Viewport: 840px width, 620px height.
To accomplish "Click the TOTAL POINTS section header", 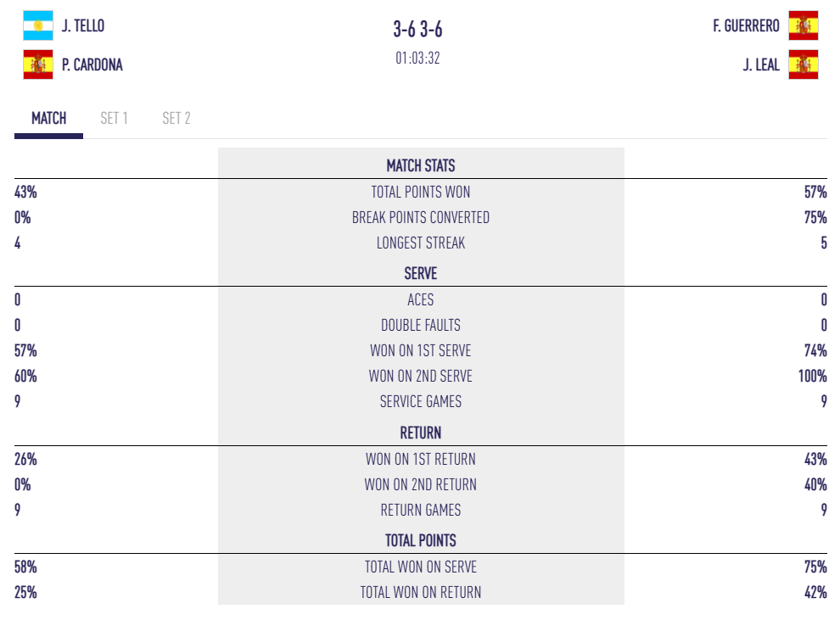I will tap(421, 540).
